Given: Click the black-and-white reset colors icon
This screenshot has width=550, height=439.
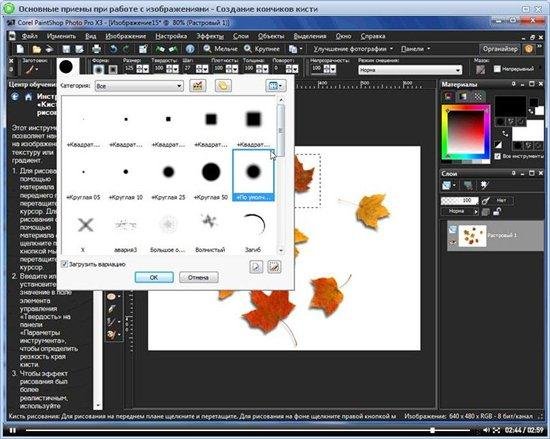Looking at the screenshot, I should click(498, 145).
